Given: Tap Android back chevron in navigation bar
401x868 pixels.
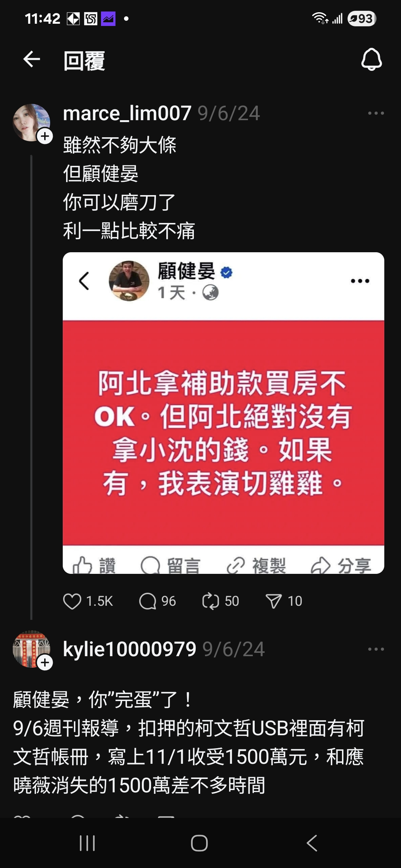Looking at the screenshot, I should (x=312, y=843).
